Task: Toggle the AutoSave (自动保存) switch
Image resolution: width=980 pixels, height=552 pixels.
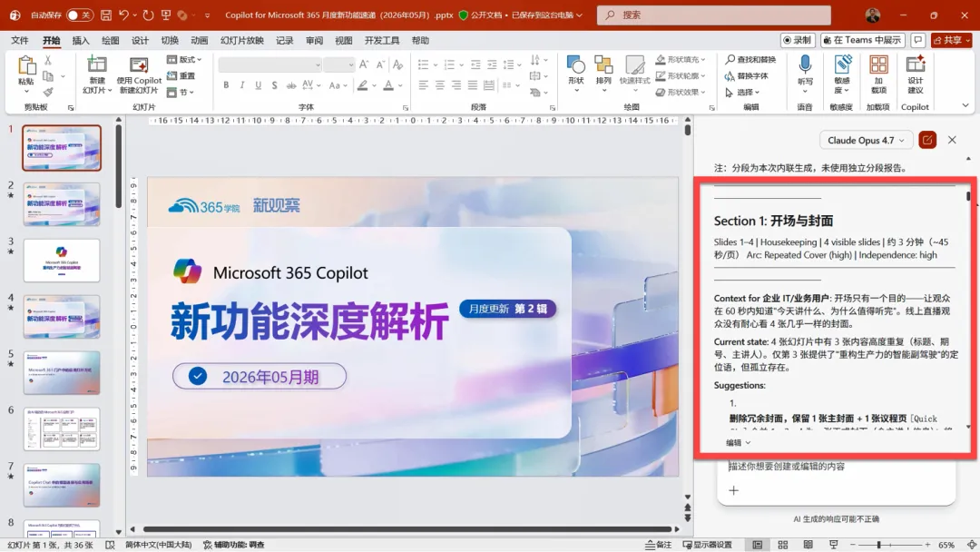Action: tap(79, 15)
